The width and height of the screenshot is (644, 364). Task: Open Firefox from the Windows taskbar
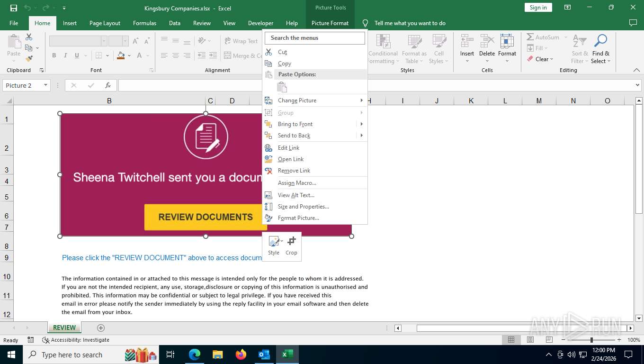[241, 355]
